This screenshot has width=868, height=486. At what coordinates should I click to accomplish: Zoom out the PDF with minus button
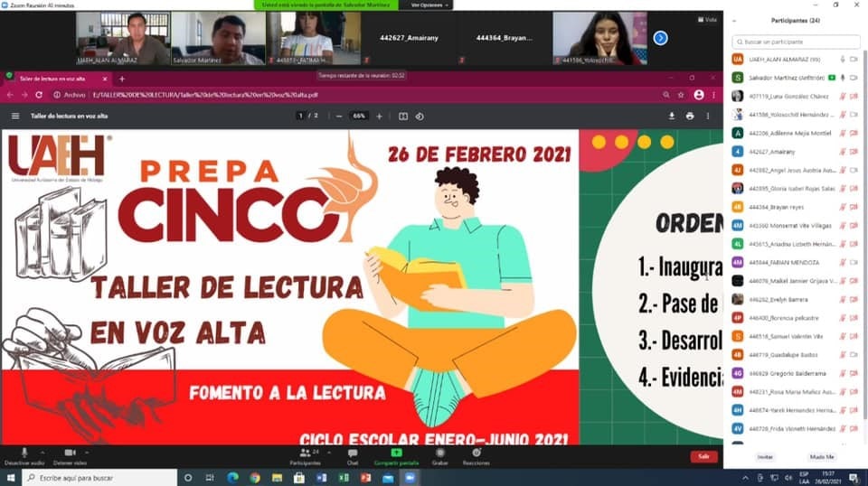click(x=339, y=117)
